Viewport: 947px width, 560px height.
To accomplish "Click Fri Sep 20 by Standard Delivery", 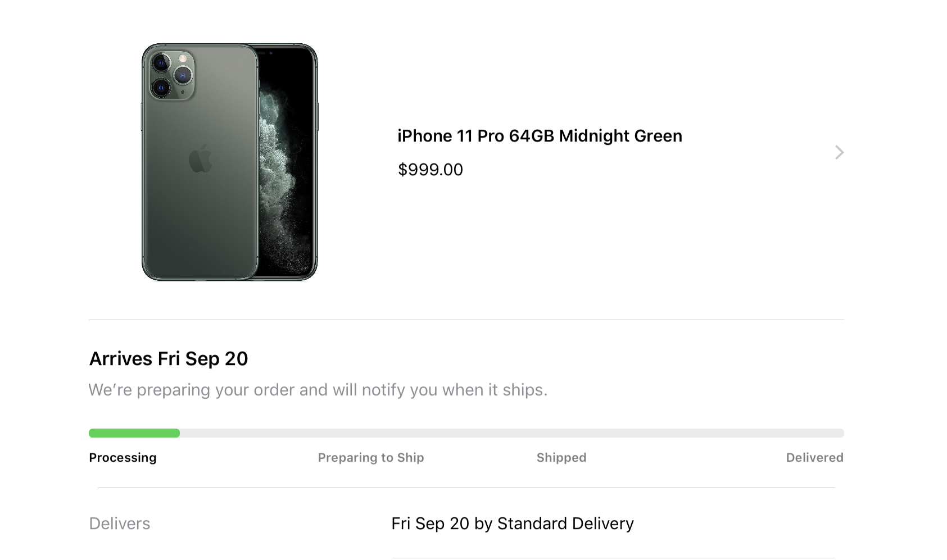I will [513, 523].
